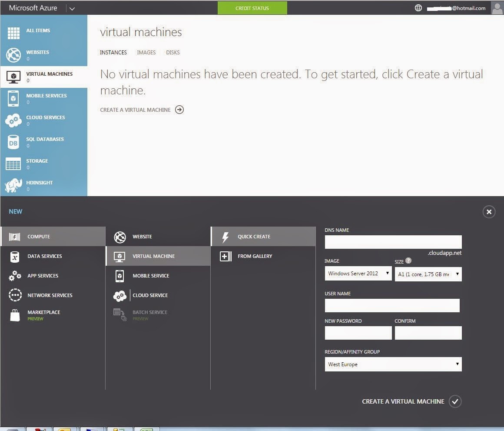Choose Virtual Machine icon in New panel
Screen dimensions: 504x431
coord(119,256)
